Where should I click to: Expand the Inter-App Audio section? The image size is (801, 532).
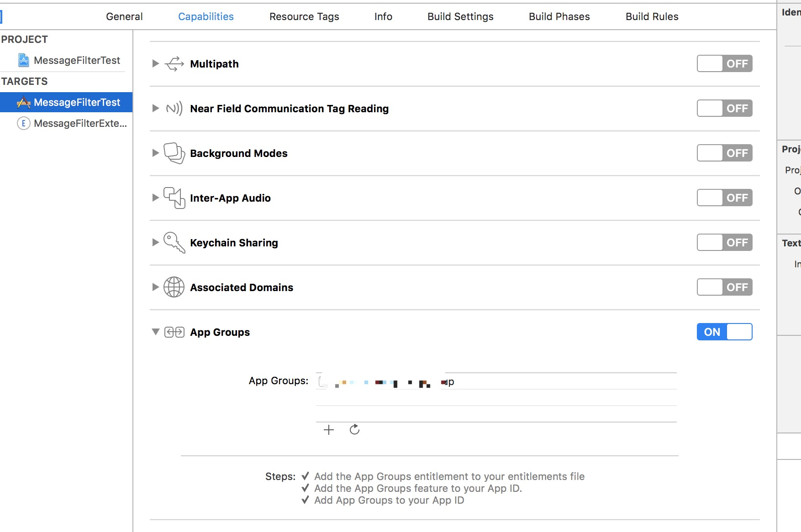[x=156, y=198]
